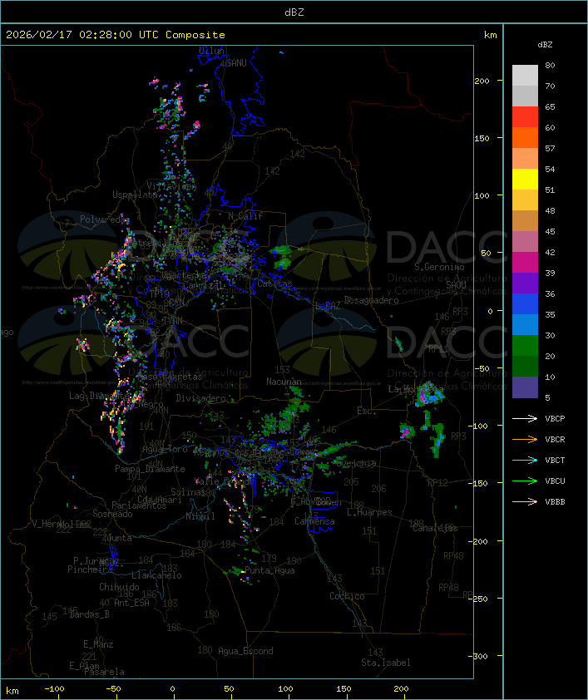The width and height of the screenshot is (588, 700).
Task: Select the purple 36-39 dBZ legend swatch
Action: (x=525, y=283)
